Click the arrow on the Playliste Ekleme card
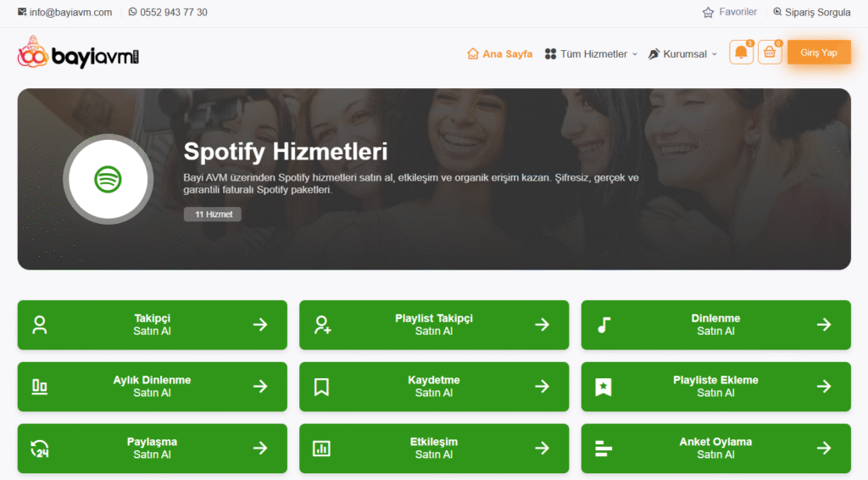The height and width of the screenshot is (480, 868). tap(824, 387)
